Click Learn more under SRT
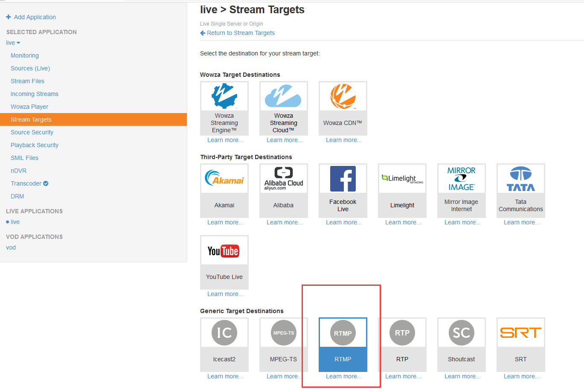Image resolution: width=584 pixels, height=392 pixels. (522, 376)
